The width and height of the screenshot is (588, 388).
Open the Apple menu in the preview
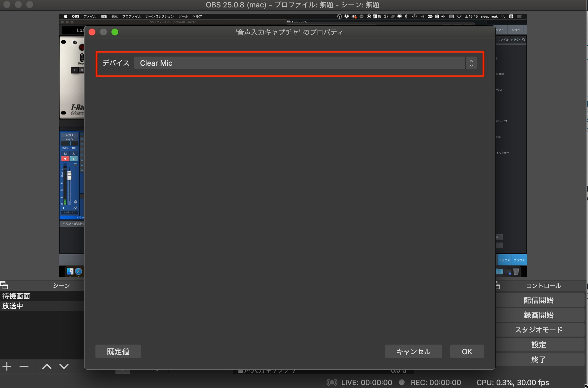[x=65, y=16]
